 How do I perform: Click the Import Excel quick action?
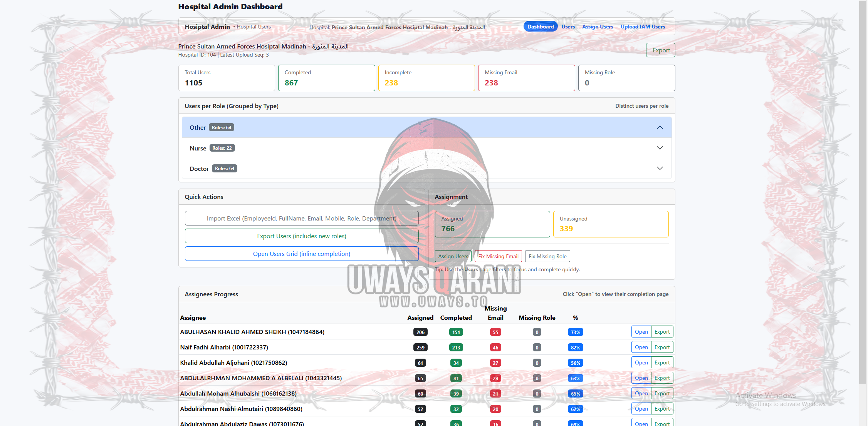click(x=302, y=218)
